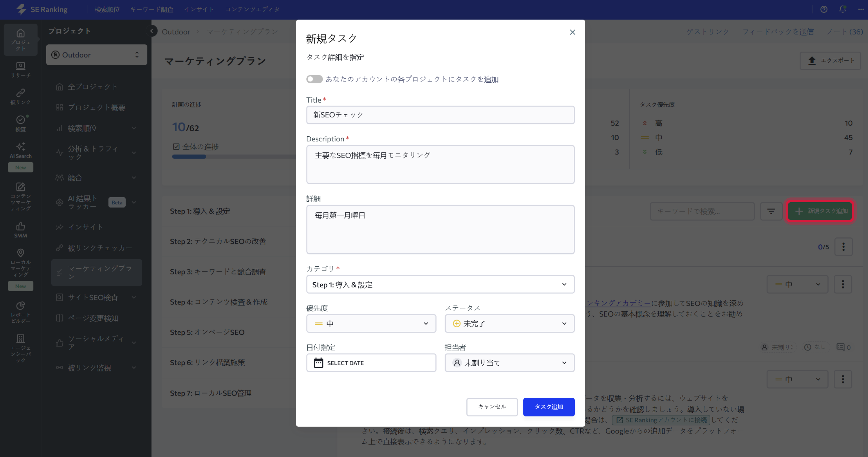The image size is (868, 457).
Task: Open the カテゴリ dropdown showing Step 1
Action: [440, 284]
